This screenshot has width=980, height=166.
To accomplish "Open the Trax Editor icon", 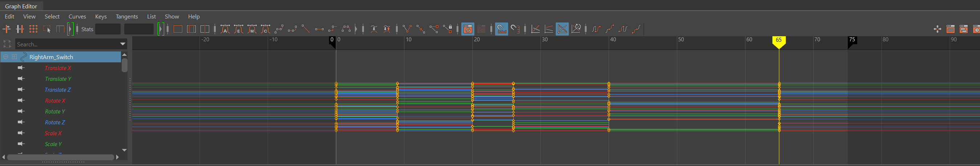I will point(963,29).
